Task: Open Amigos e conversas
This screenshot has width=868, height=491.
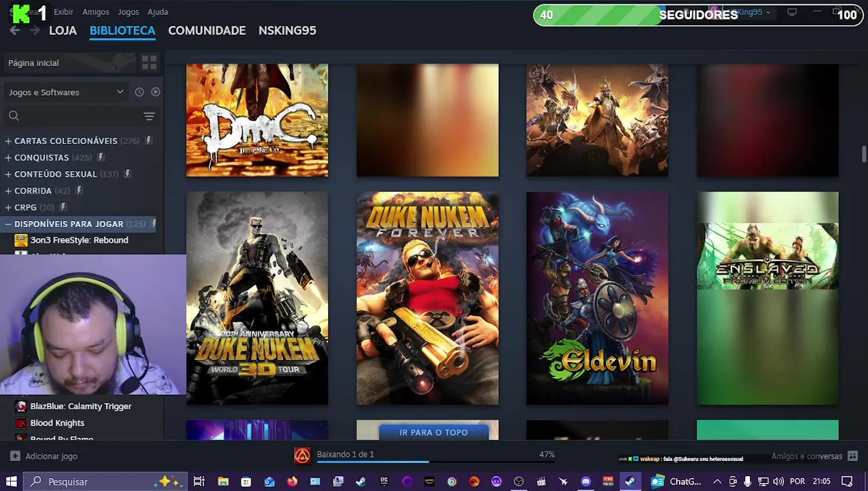Action: 807,456
